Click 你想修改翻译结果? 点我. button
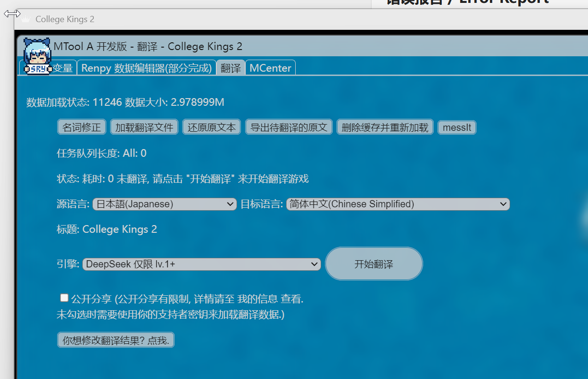 pyautogui.click(x=116, y=341)
